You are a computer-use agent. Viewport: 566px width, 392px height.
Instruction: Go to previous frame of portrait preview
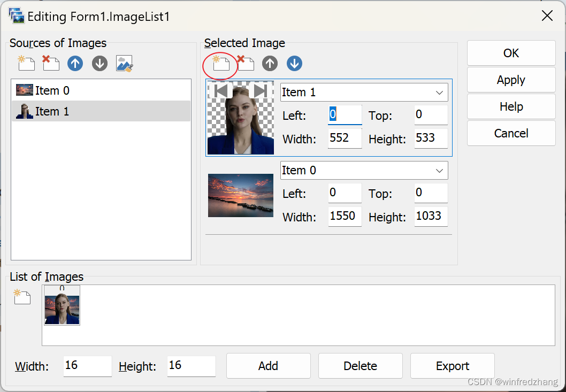click(x=220, y=91)
